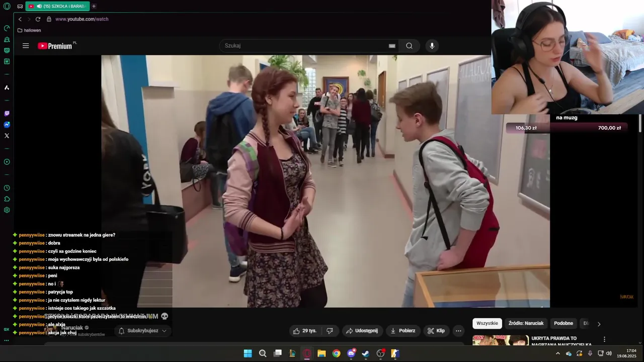Open the Messenger panel in sidebar
Image resolution: width=644 pixels, height=362 pixels.
pos(7,125)
